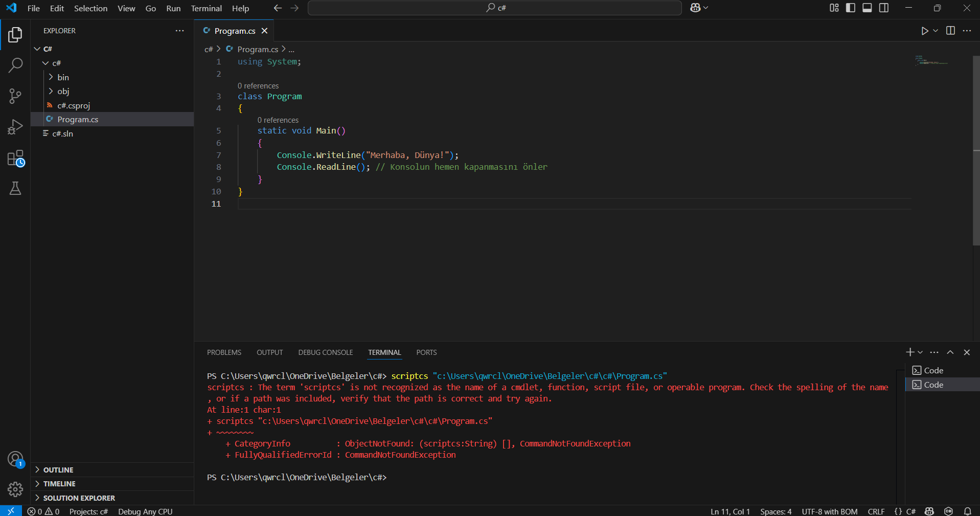Open the Extensions view
Viewport: 980px width, 516px height.
coord(15,159)
